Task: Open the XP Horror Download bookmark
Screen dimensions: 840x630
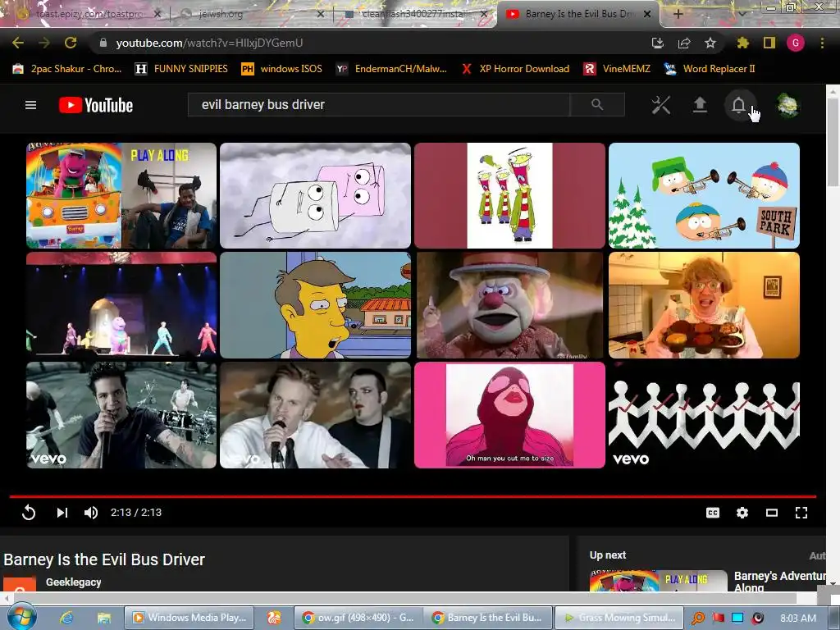Action: tap(516, 69)
